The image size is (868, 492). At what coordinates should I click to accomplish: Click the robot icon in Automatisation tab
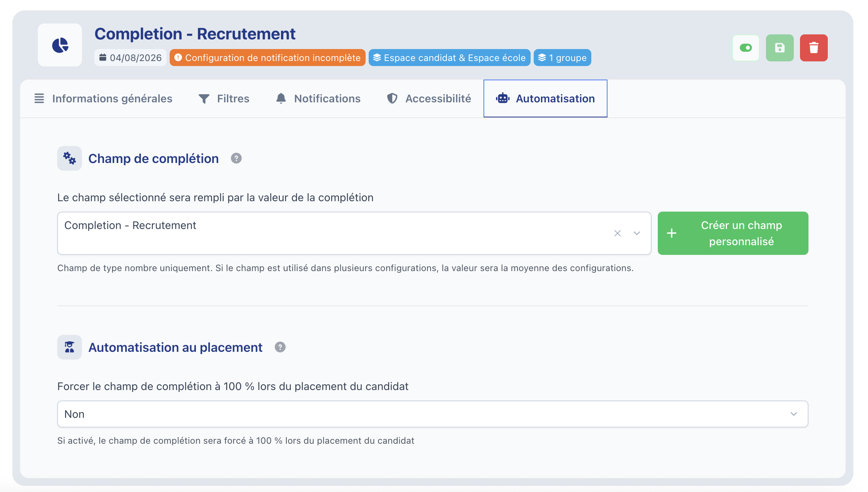503,98
